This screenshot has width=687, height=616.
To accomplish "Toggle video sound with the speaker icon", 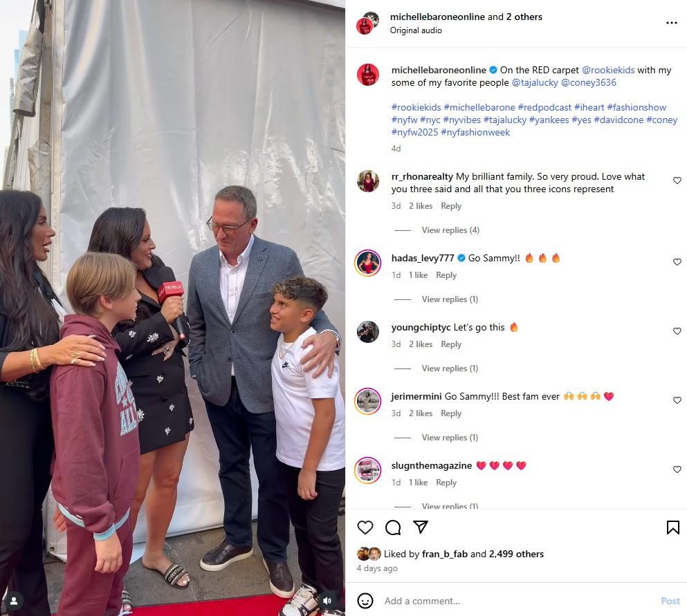I will click(327, 601).
